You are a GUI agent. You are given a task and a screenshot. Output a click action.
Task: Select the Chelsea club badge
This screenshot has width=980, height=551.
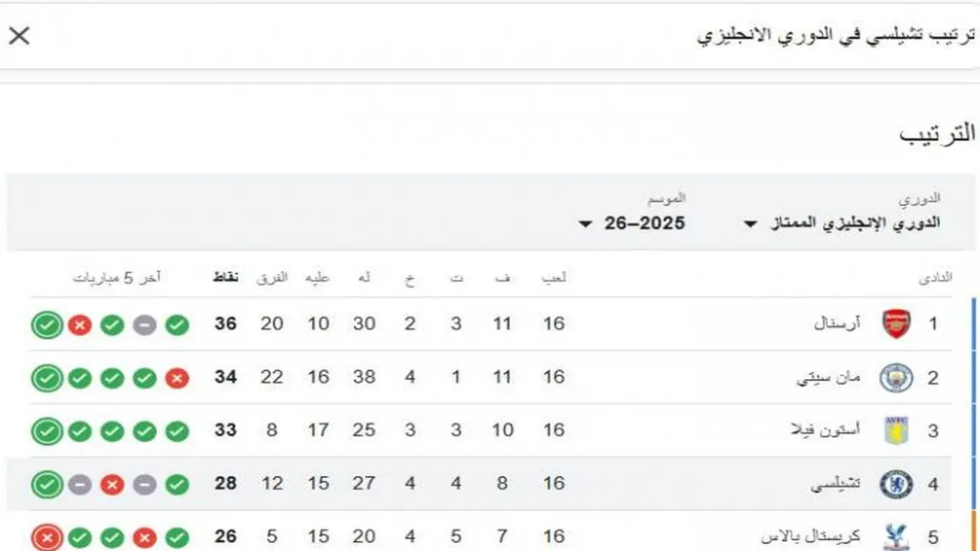click(x=896, y=484)
